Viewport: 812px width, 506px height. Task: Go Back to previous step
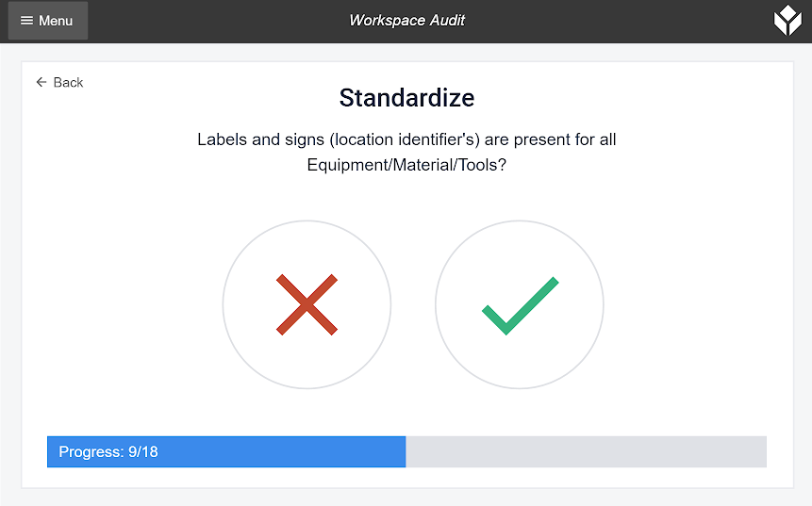point(59,82)
